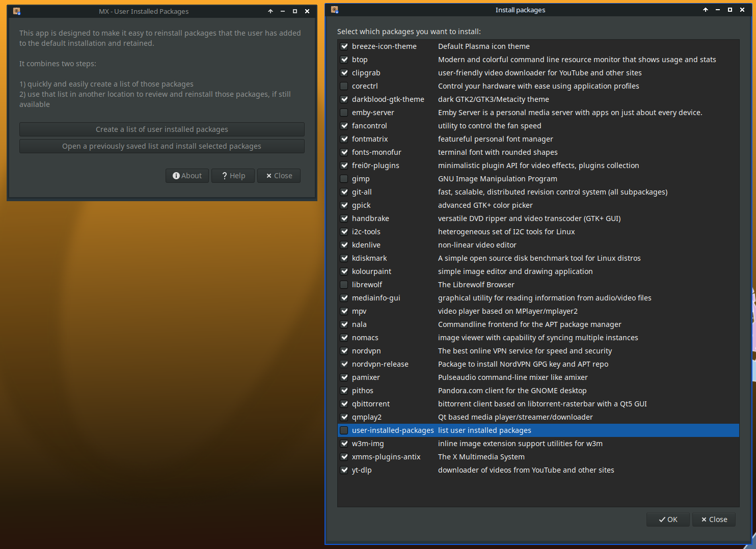The image size is (756, 549).
Task: Click the keep-above arrow in Install packages titlebar
Action: (706, 10)
